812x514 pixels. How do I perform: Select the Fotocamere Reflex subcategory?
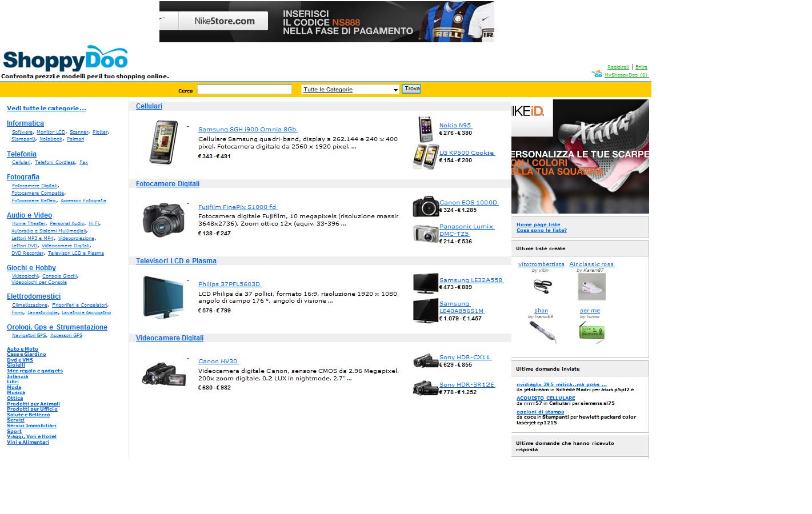(34, 200)
